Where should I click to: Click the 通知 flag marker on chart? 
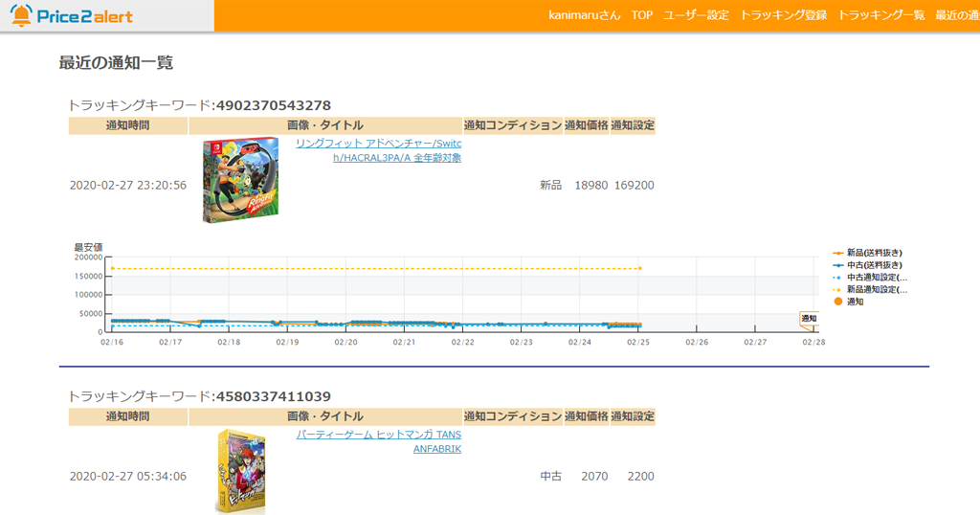[x=809, y=320]
